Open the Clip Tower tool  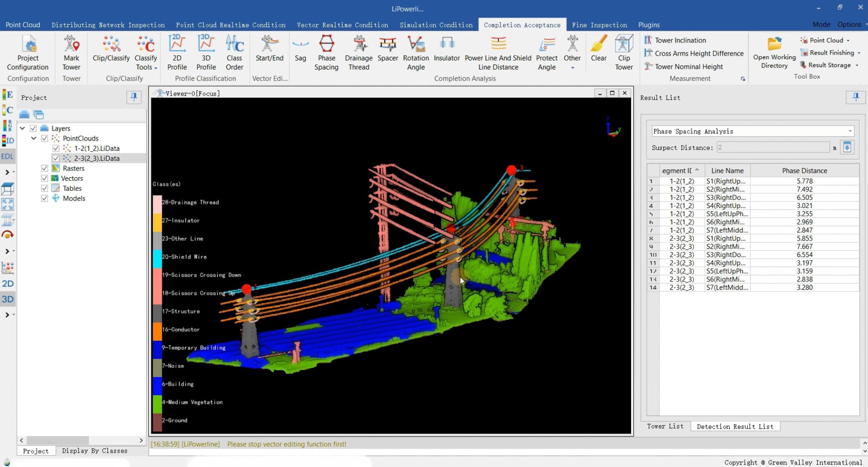624,53
